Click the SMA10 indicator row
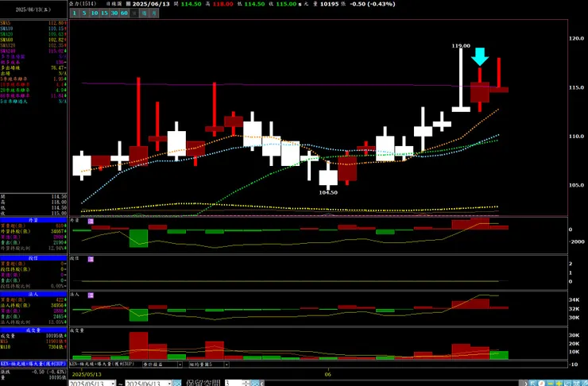The width and height of the screenshot is (588, 386). coord(33,29)
